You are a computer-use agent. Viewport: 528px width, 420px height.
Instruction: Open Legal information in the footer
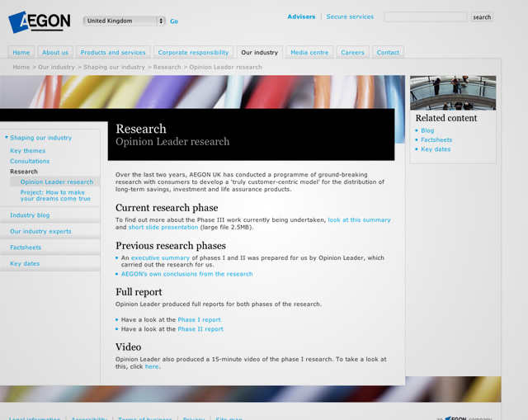pos(35,418)
